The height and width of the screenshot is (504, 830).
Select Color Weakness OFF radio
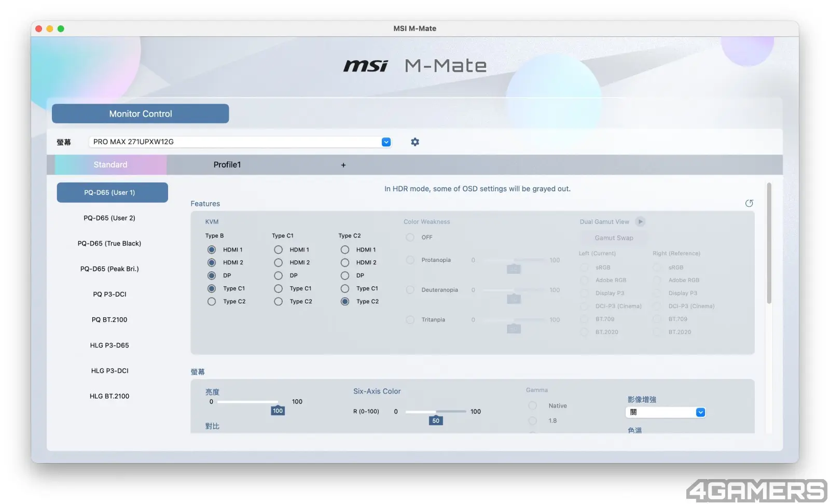pos(410,237)
